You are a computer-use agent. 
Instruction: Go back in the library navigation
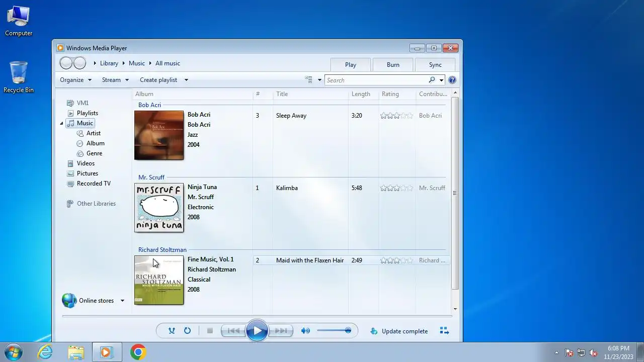(x=66, y=63)
